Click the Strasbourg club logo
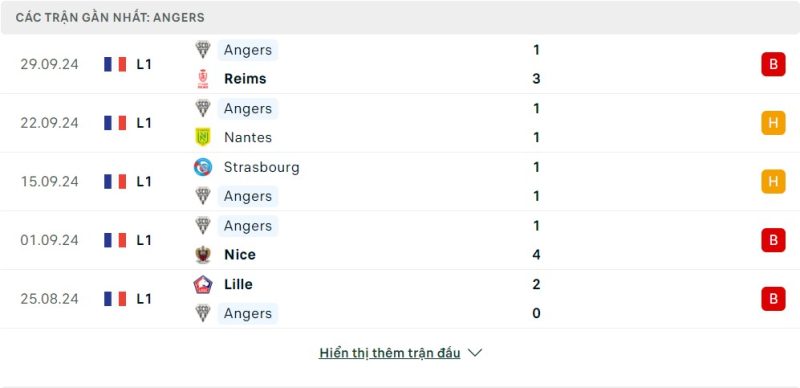The height and width of the screenshot is (388, 800). click(x=203, y=167)
